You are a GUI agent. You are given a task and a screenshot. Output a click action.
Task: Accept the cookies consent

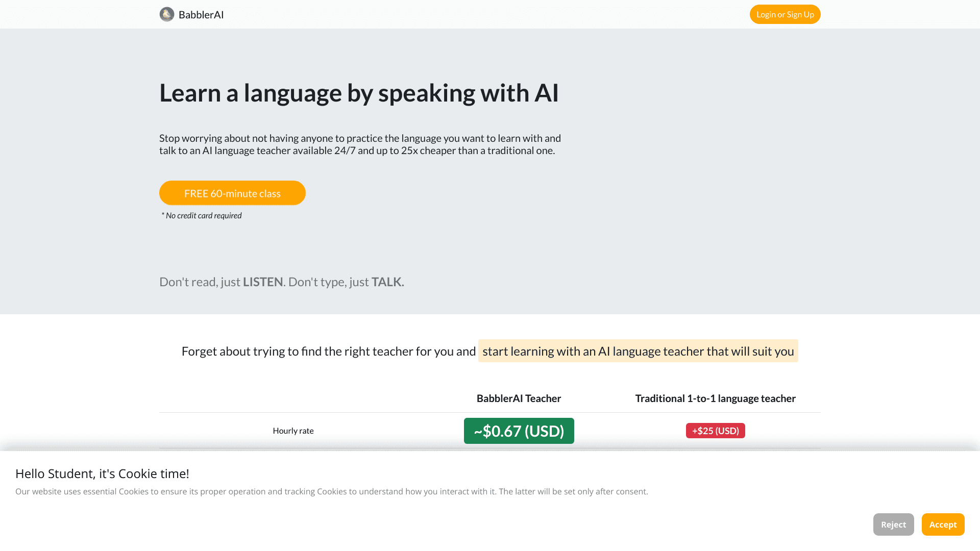point(943,524)
